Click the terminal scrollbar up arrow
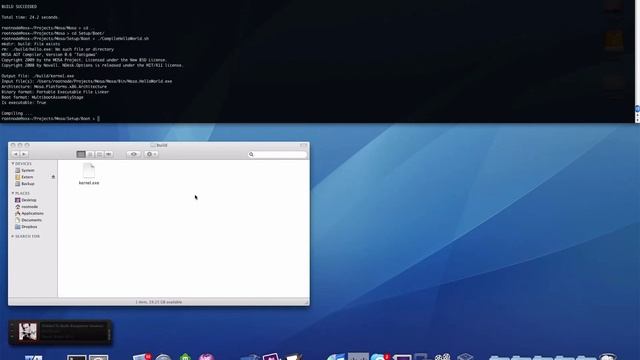This screenshot has height=360, width=640. click(637, 115)
